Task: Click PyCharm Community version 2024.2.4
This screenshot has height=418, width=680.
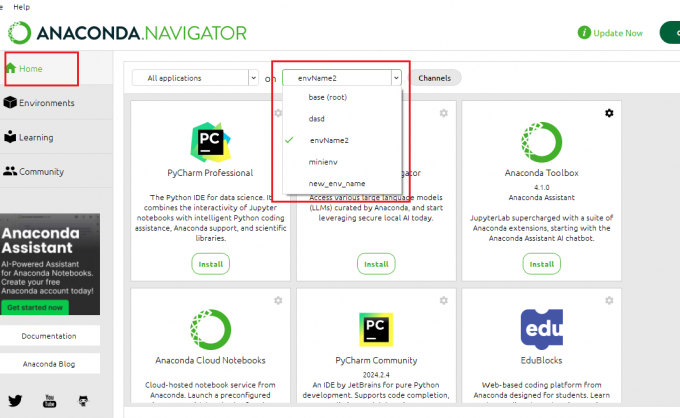Action: 376,375
